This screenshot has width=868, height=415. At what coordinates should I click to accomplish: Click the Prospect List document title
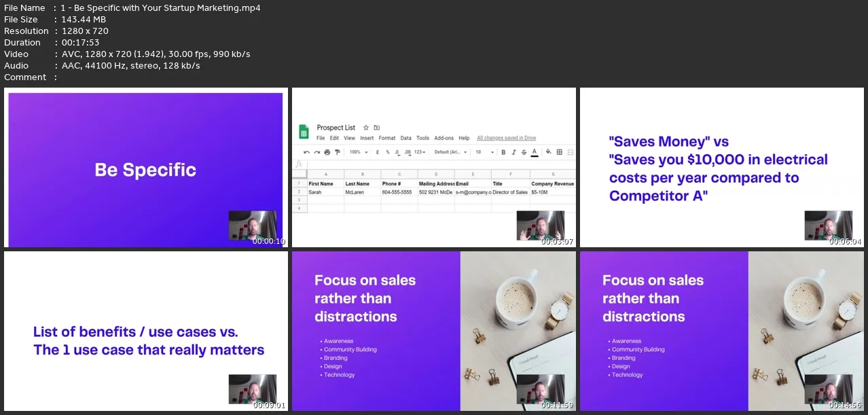336,128
